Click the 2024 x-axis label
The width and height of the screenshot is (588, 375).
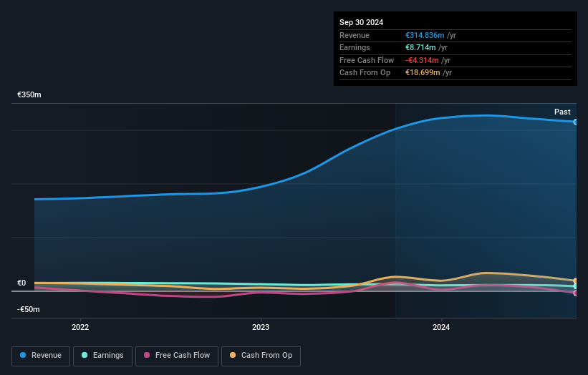point(441,328)
